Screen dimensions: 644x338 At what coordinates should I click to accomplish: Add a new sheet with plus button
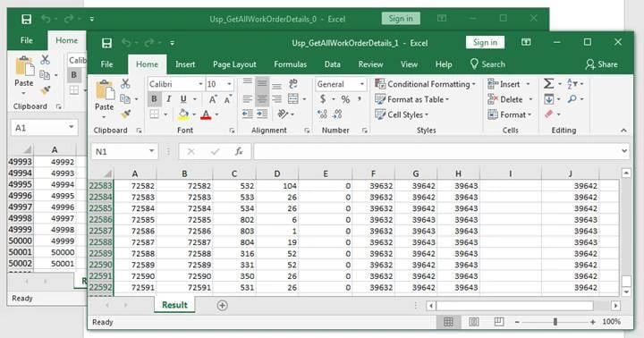pyautogui.click(x=222, y=305)
